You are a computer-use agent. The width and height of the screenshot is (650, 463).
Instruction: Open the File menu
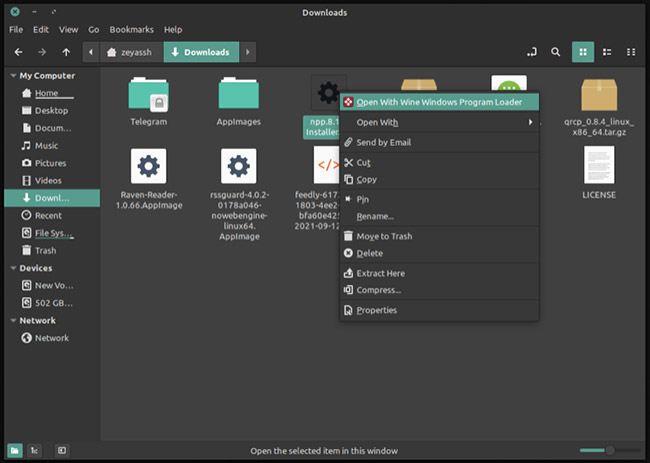pos(16,30)
